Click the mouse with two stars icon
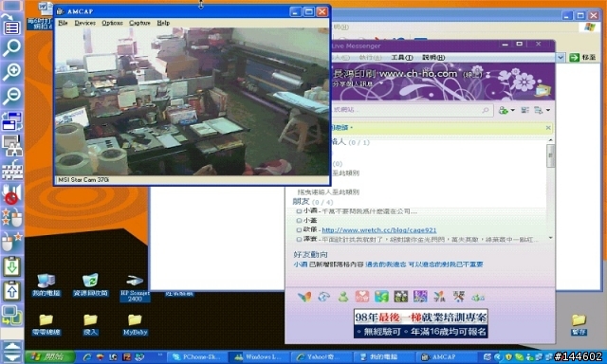 [11, 217]
